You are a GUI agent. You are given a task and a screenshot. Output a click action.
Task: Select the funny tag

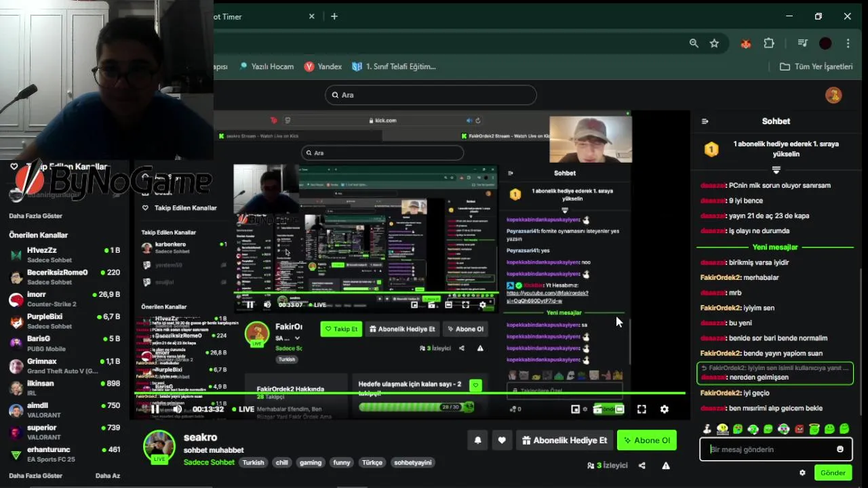click(342, 462)
